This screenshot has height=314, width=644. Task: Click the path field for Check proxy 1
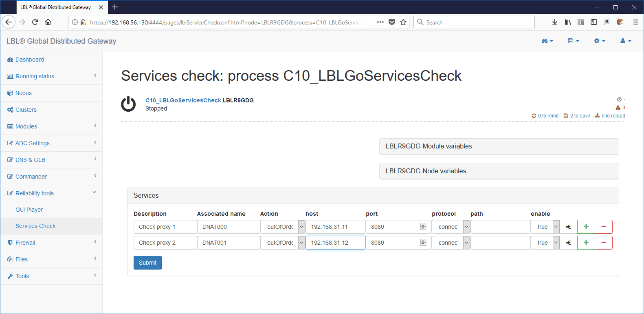coord(501,227)
